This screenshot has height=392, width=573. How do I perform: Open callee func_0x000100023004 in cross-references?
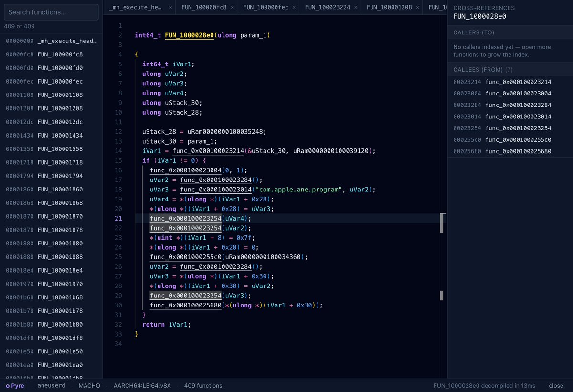pos(510,94)
